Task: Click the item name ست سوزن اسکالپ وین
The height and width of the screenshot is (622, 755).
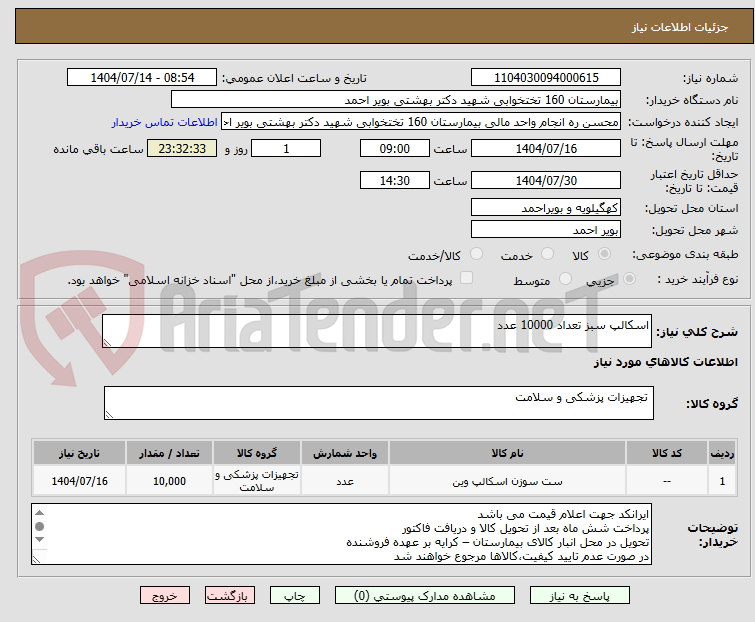Action: [x=507, y=481]
